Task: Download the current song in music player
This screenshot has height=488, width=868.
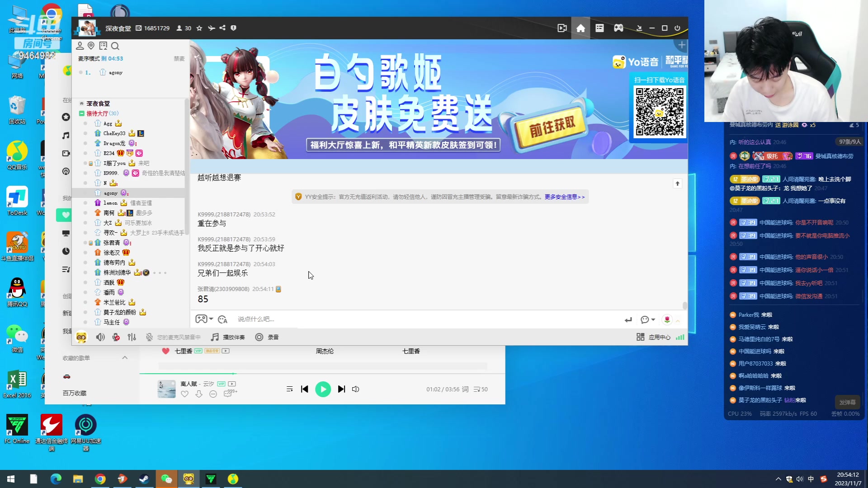Action: pyautogui.click(x=199, y=394)
